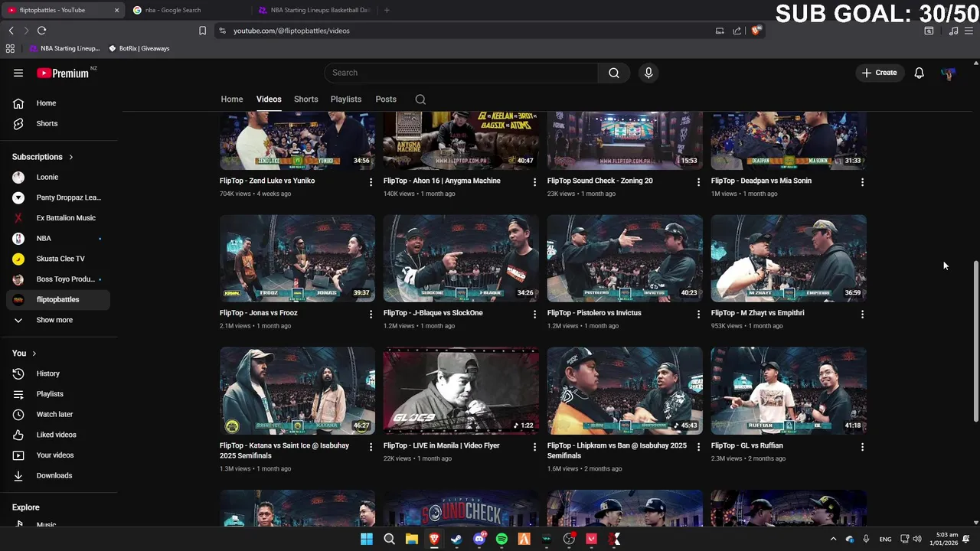Open Steam from the taskbar
The width and height of the screenshot is (980, 551).
(456, 539)
